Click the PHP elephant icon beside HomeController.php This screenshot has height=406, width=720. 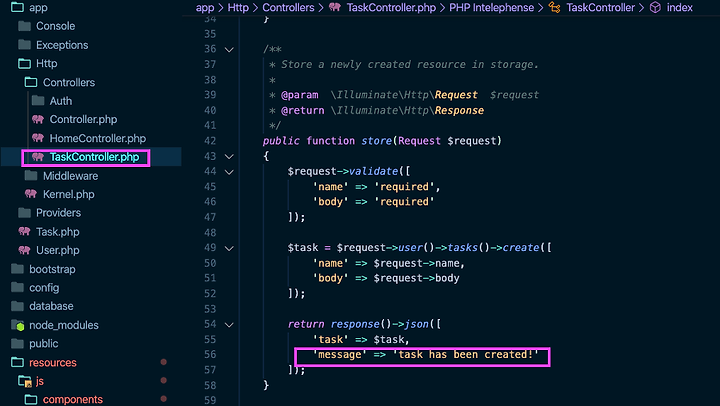(x=38, y=138)
